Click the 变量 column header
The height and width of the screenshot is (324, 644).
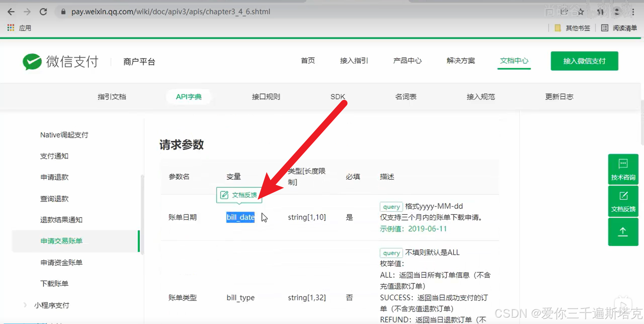tap(233, 177)
